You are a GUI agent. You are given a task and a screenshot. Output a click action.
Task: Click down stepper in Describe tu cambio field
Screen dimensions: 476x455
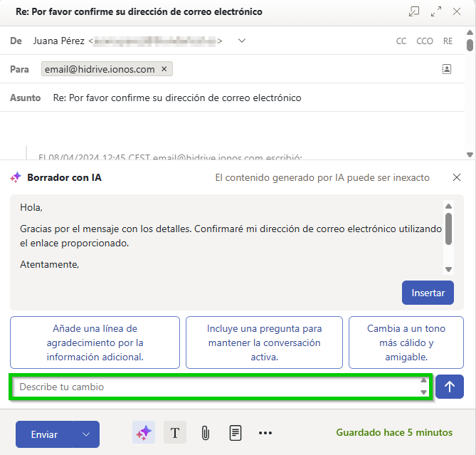424,392
